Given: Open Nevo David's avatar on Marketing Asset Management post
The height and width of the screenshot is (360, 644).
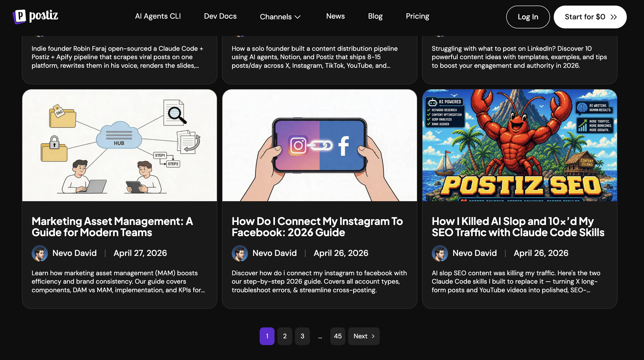Looking at the screenshot, I should [x=40, y=253].
